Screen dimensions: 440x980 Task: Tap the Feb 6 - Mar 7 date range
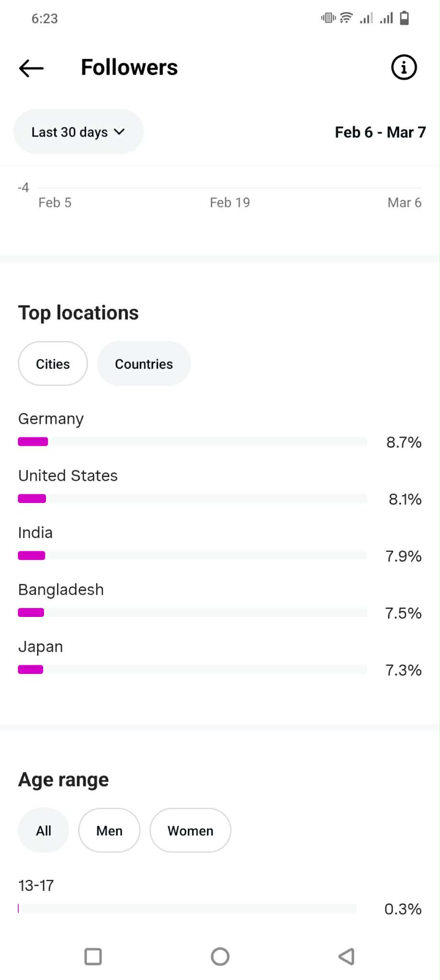380,132
